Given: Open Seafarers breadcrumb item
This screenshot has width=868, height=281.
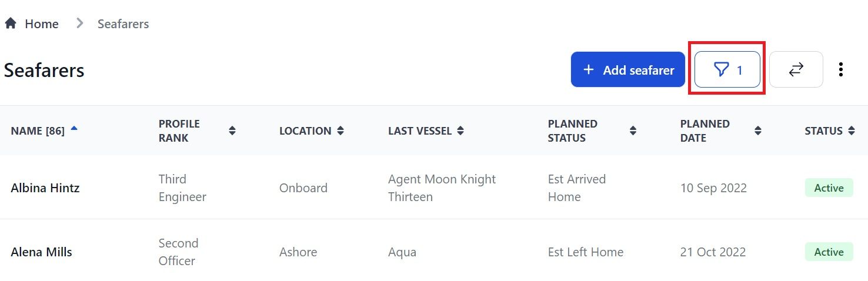Looking at the screenshot, I should (123, 24).
